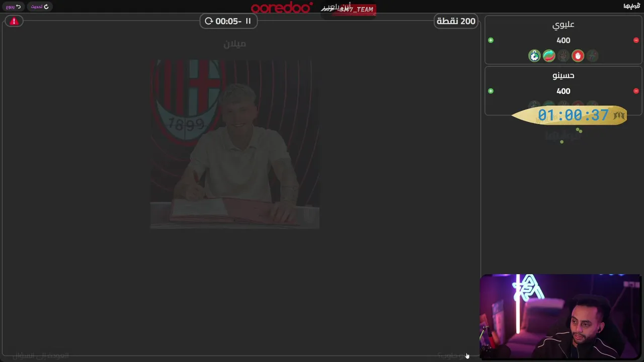Viewport: 644px width, 362px height.
Task: Click the 200 نقطة points badge
Action: [x=456, y=21]
